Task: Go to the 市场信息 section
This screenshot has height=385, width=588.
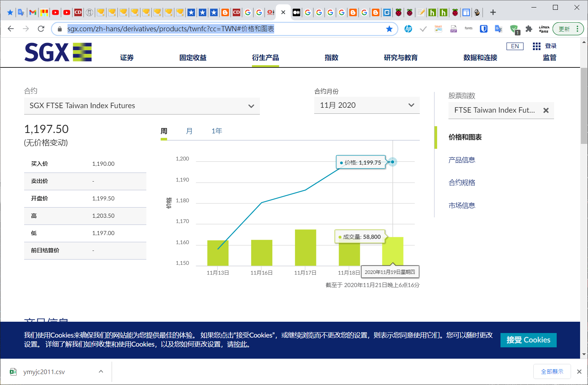Action: point(462,205)
